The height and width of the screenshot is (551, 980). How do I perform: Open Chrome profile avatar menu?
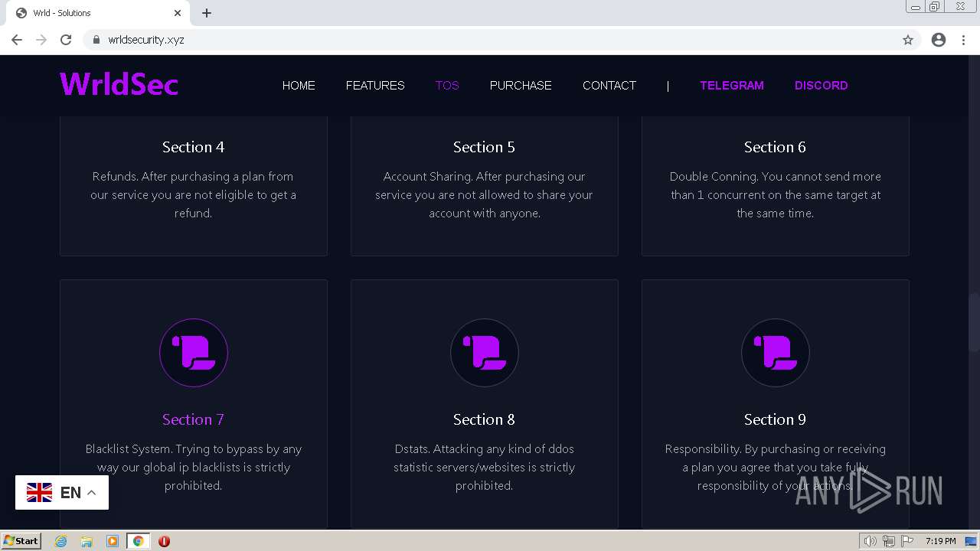pos(939,40)
